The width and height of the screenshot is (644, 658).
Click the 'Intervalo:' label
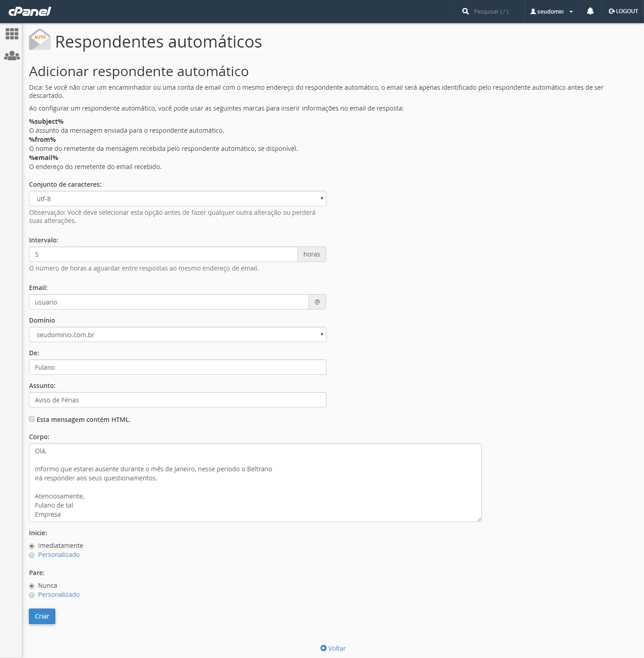[x=44, y=240]
